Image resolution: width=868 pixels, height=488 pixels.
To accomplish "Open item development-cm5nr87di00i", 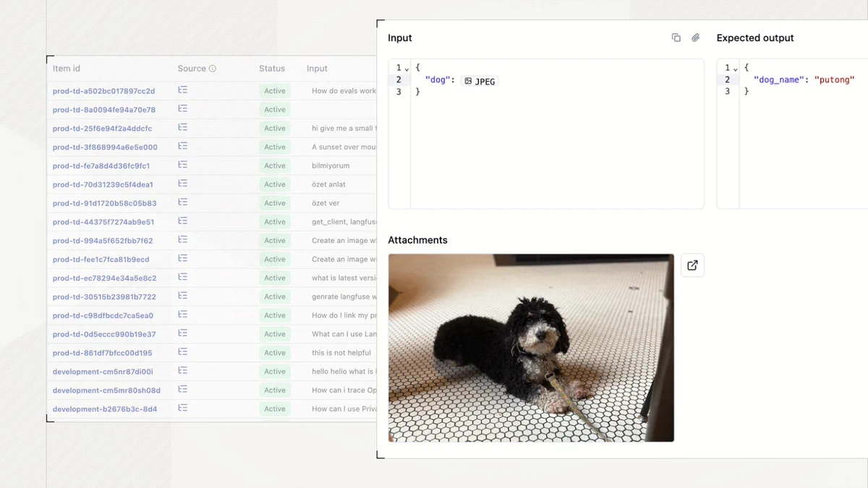I will (103, 372).
